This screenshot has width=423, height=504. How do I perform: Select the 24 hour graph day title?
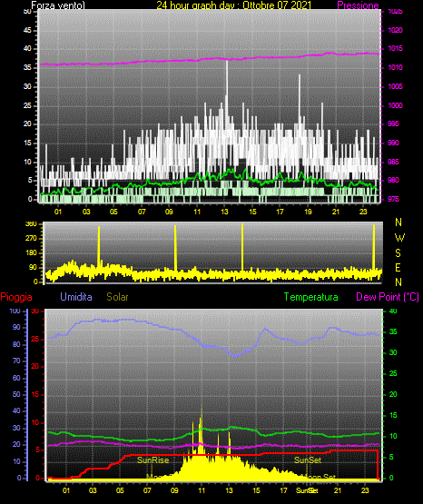[234, 5]
